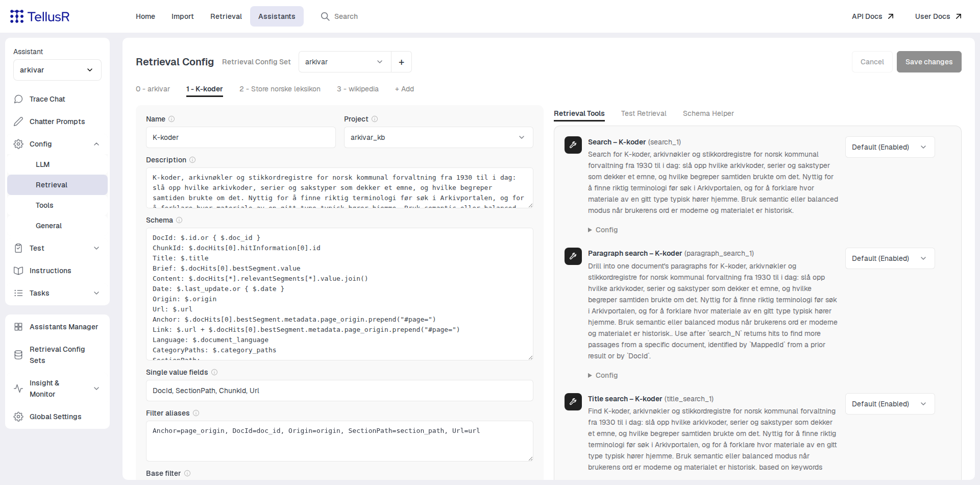Open the Import menu item
Image resolution: width=980 pixels, height=485 pixels.
click(183, 16)
